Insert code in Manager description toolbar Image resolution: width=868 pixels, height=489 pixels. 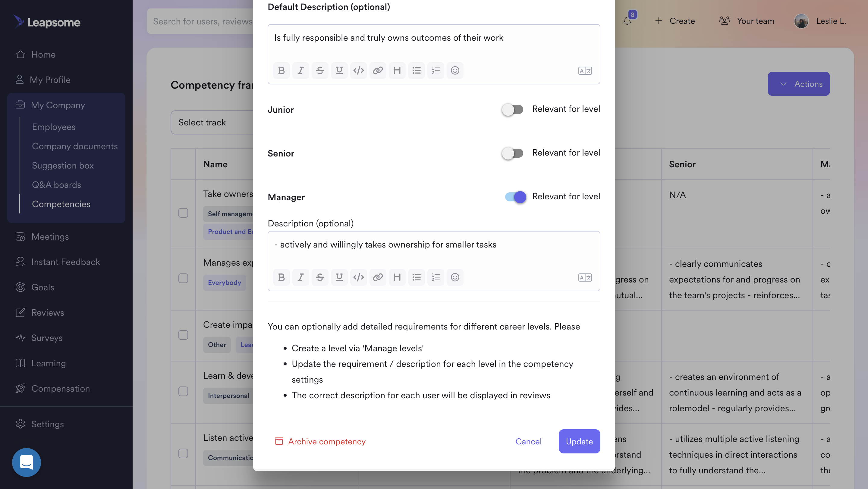click(359, 277)
